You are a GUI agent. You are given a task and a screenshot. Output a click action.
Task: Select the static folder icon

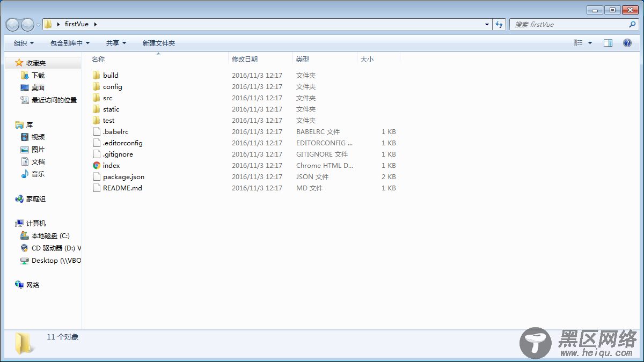[97, 109]
